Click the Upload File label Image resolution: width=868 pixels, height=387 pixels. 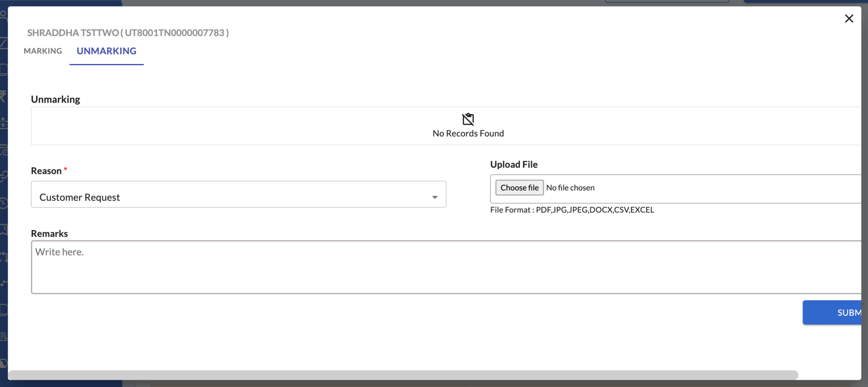[x=514, y=165]
